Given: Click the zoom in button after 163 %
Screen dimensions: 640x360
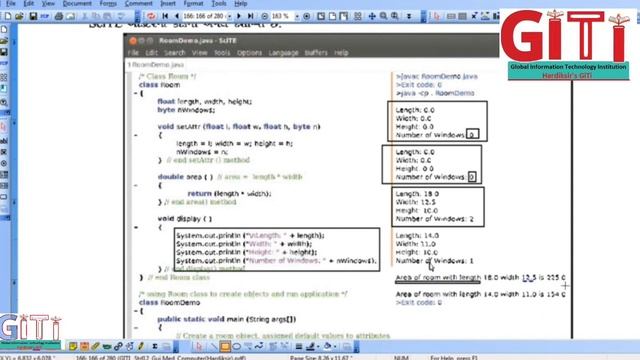Looking at the screenshot, I should (x=307, y=16).
